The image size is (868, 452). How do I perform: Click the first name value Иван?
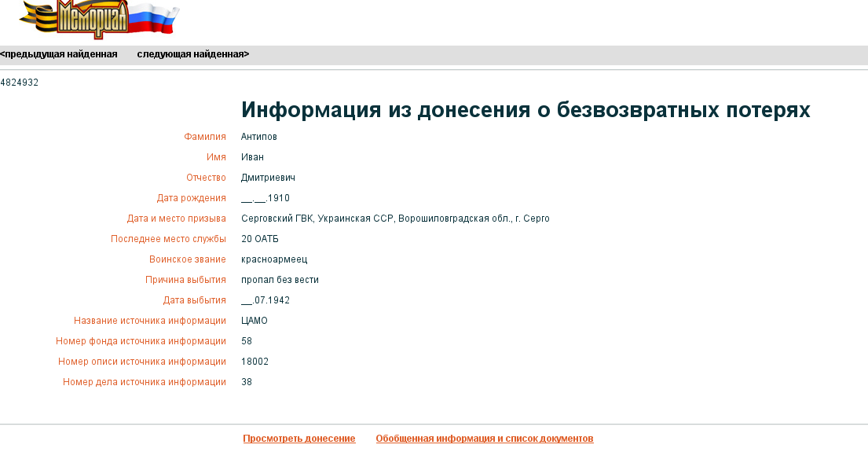[x=252, y=157]
